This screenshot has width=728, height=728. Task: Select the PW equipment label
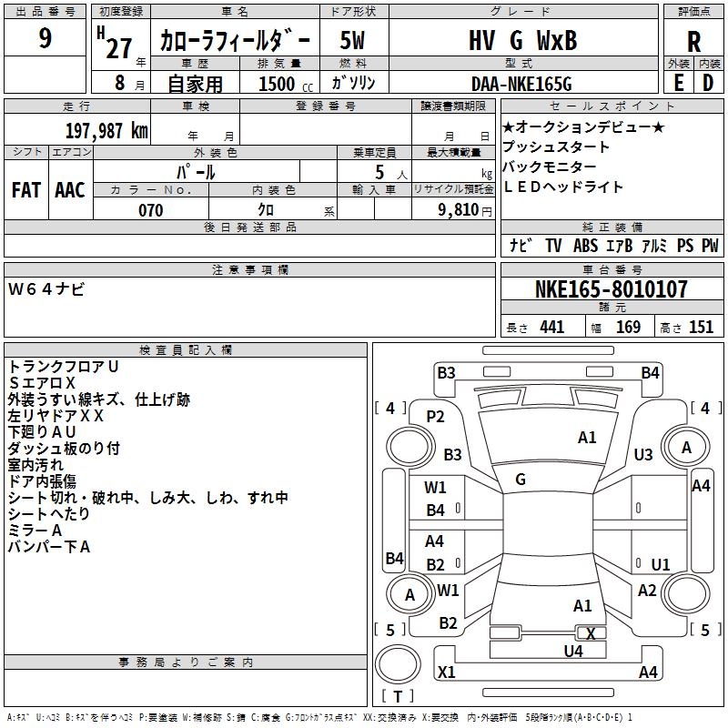709,246
